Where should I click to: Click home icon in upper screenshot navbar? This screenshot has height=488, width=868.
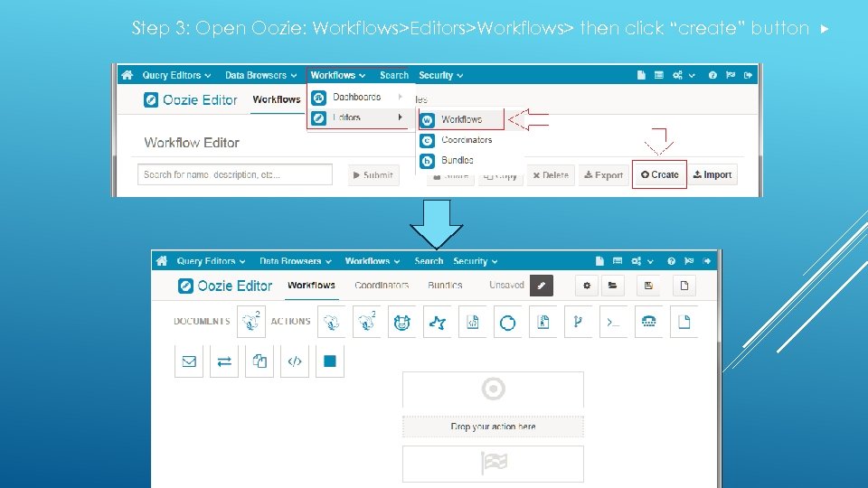[127, 75]
